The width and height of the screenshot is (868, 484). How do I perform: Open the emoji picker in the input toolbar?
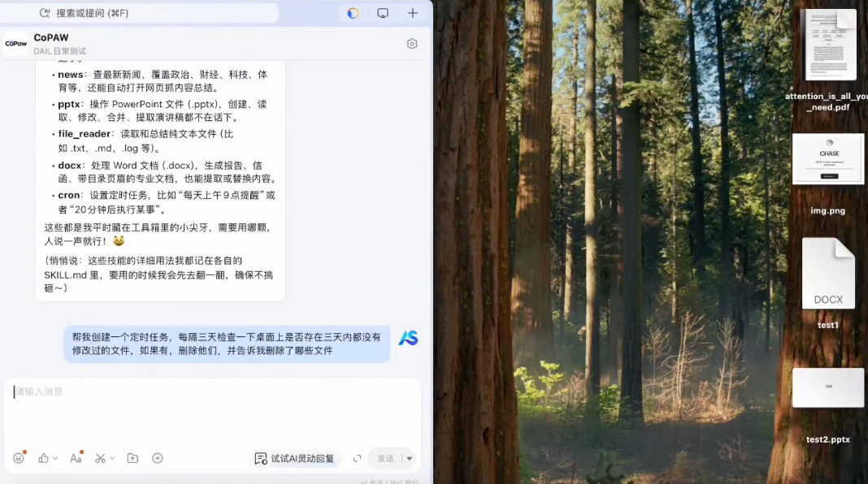tap(18, 458)
